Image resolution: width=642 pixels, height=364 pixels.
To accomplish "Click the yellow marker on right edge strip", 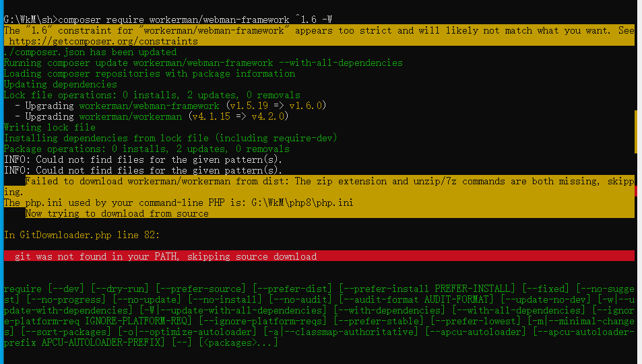I will click(x=636, y=131).
